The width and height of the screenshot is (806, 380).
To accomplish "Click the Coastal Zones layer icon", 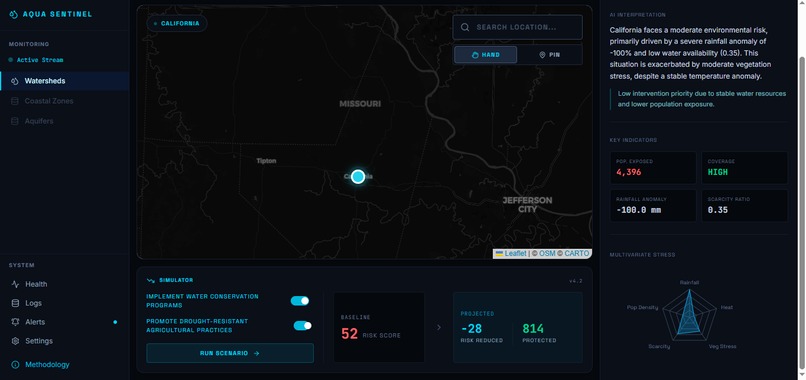I will (15, 101).
